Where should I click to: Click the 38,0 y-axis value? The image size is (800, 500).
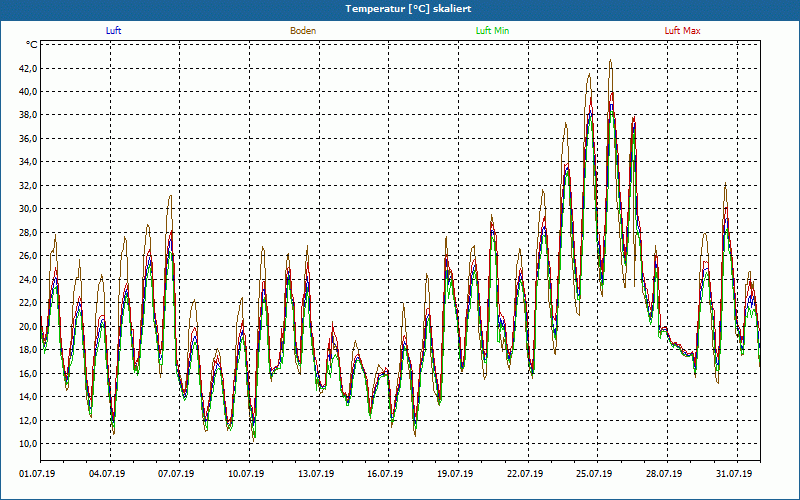tap(28, 115)
